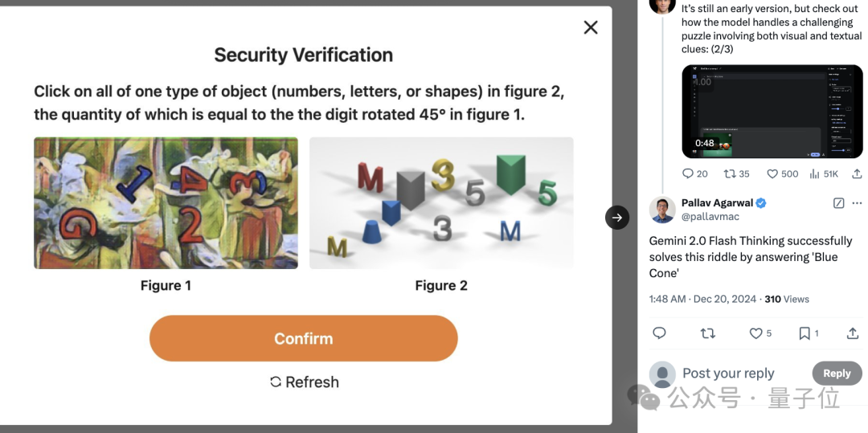View analytics showing 51K views
The height and width of the screenshot is (433, 868).
824,174
